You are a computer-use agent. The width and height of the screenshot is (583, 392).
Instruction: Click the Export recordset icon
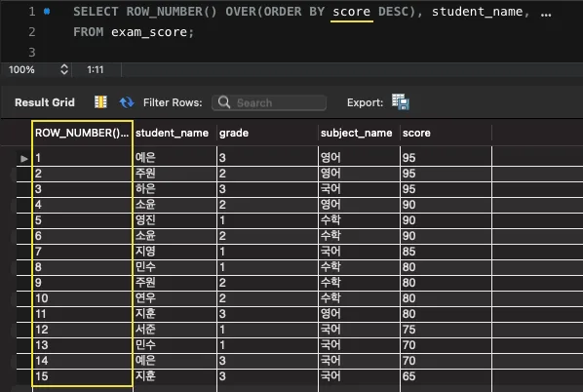(x=401, y=102)
